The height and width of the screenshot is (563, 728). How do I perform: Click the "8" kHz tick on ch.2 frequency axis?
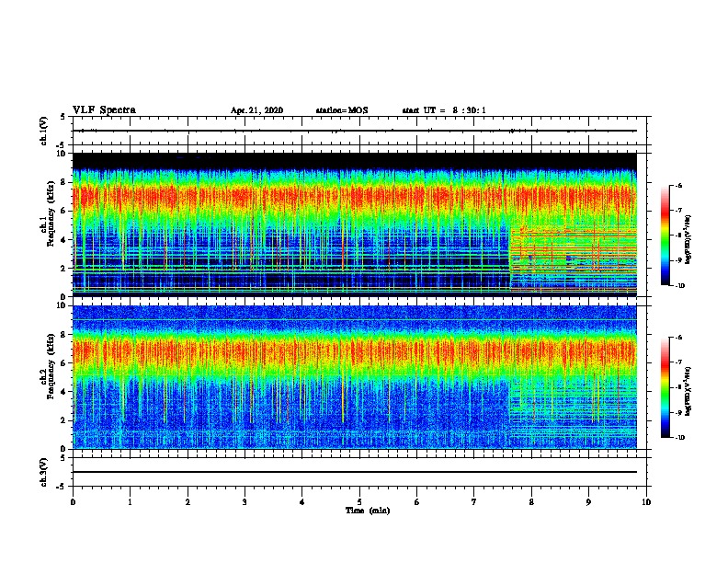[x=63, y=335]
